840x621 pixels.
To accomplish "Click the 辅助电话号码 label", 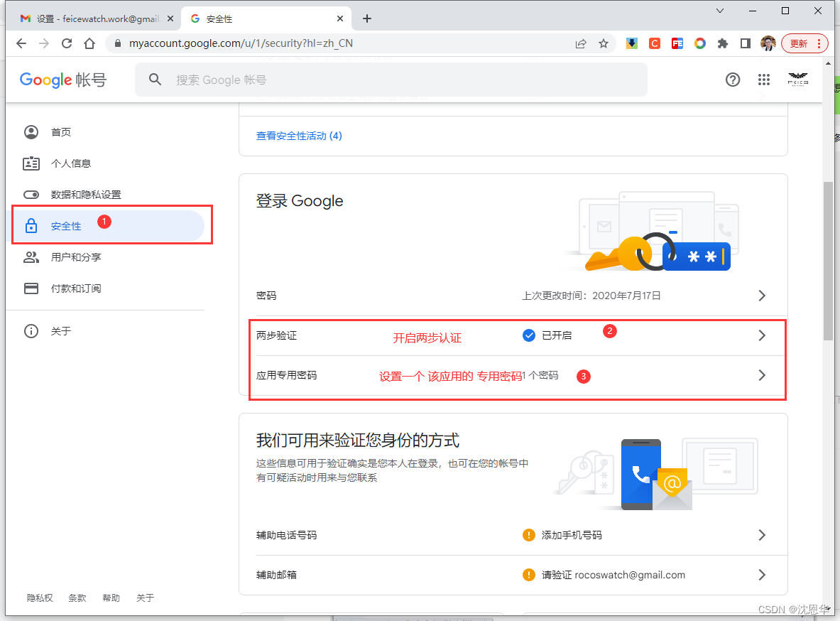I will point(287,534).
